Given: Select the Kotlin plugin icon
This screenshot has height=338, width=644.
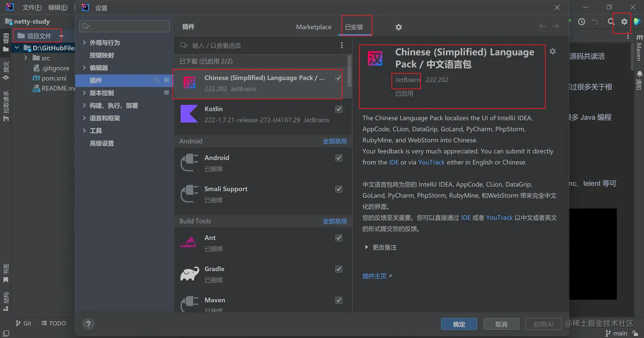Looking at the screenshot, I should [x=189, y=114].
